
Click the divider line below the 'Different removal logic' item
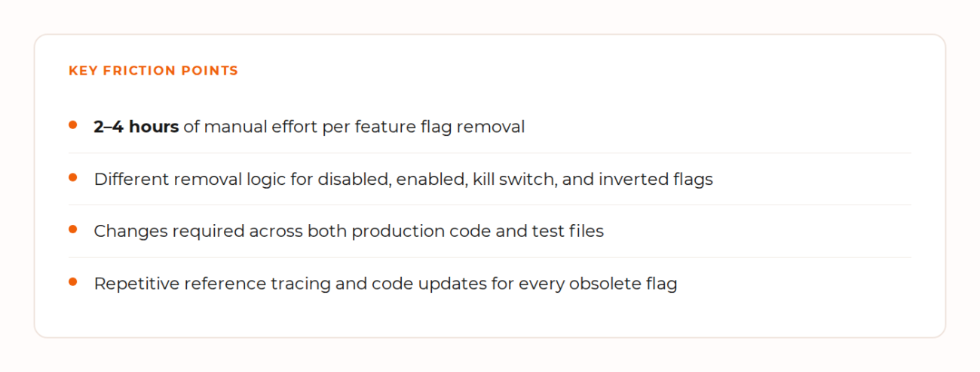click(x=489, y=205)
